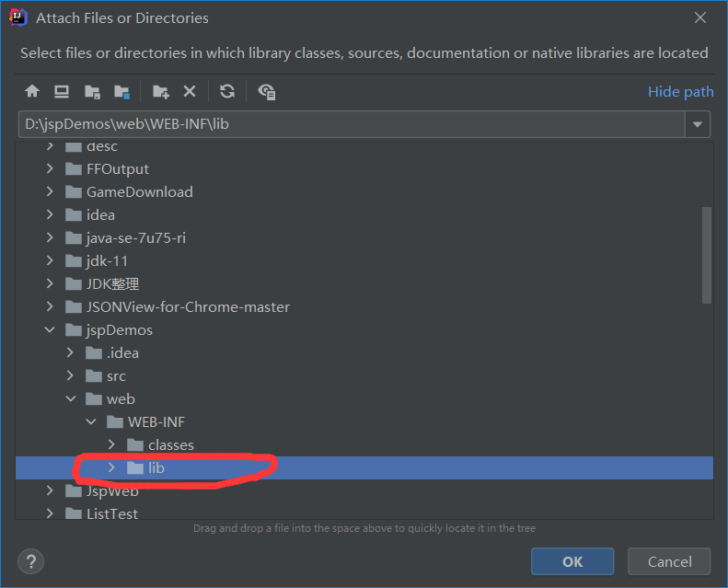Expand the src folder chevron
Viewport: 728px width, 588px height.
70,375
